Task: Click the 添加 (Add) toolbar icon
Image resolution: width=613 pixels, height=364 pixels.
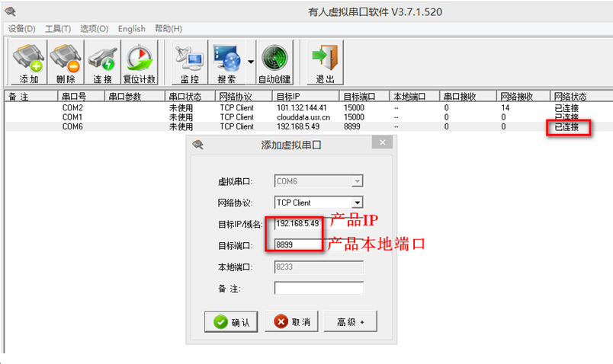Action: [29, 62]
